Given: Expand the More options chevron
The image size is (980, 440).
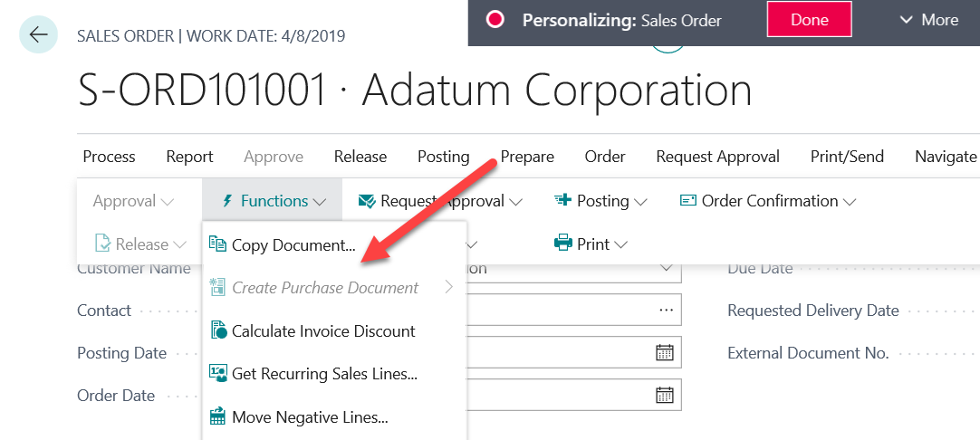Looking at the screenshot, I should click(x=907, y=20).
